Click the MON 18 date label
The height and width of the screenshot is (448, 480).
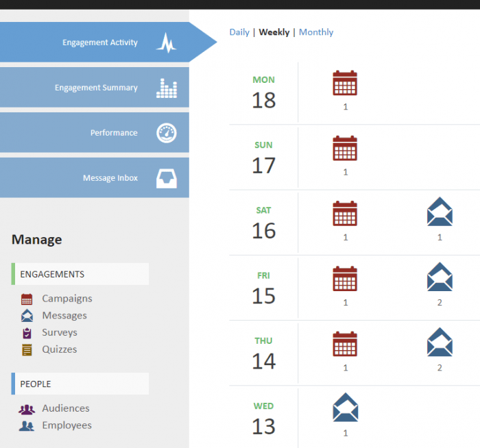coord(263,92)
